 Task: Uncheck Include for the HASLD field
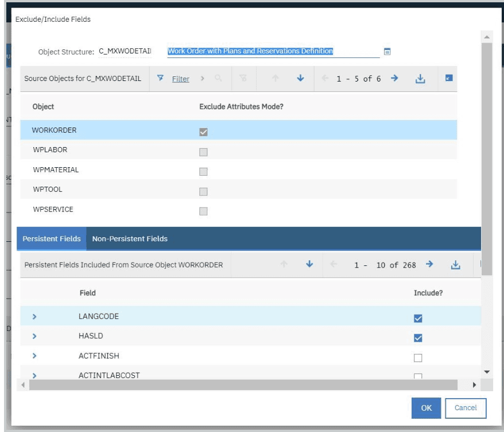(x=418, y=338)
